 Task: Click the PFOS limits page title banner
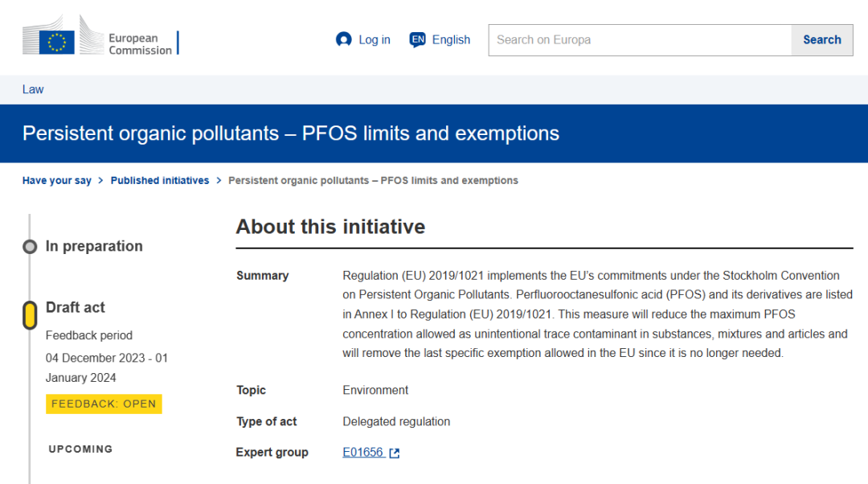[x=291, y=133]
